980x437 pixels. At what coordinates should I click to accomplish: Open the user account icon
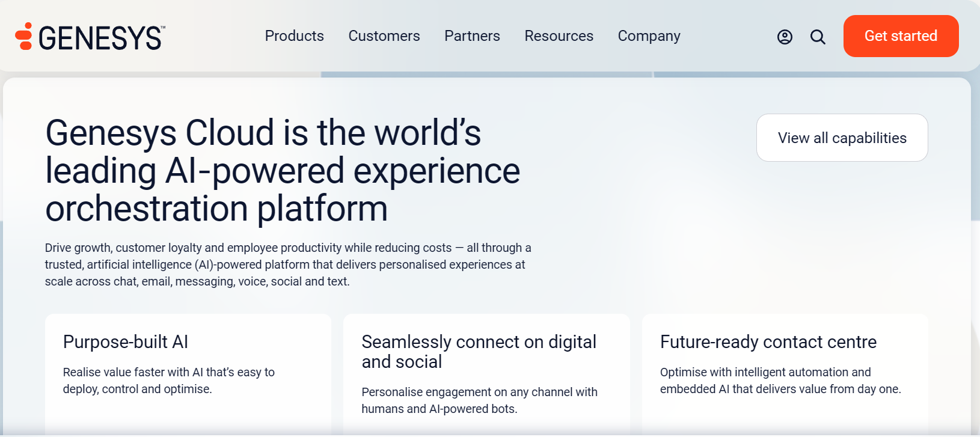tap(785, 37)
